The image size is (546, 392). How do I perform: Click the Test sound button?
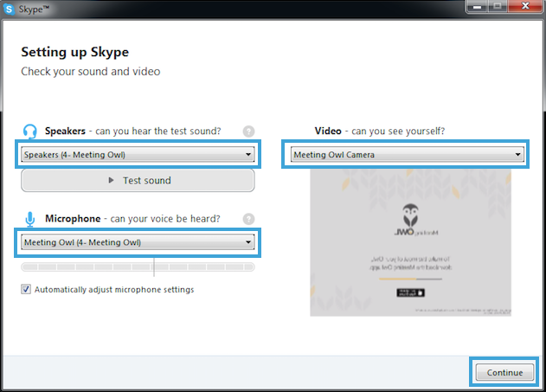coord(138,180)
